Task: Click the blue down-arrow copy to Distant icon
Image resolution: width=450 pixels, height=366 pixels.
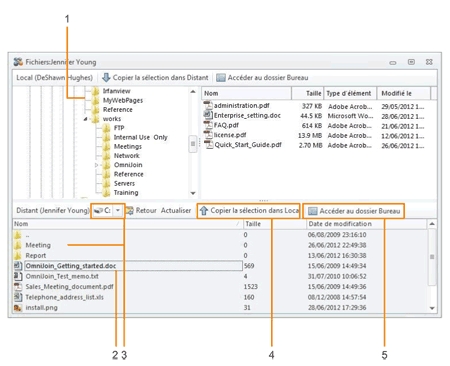Action: [x=106, y=78]
